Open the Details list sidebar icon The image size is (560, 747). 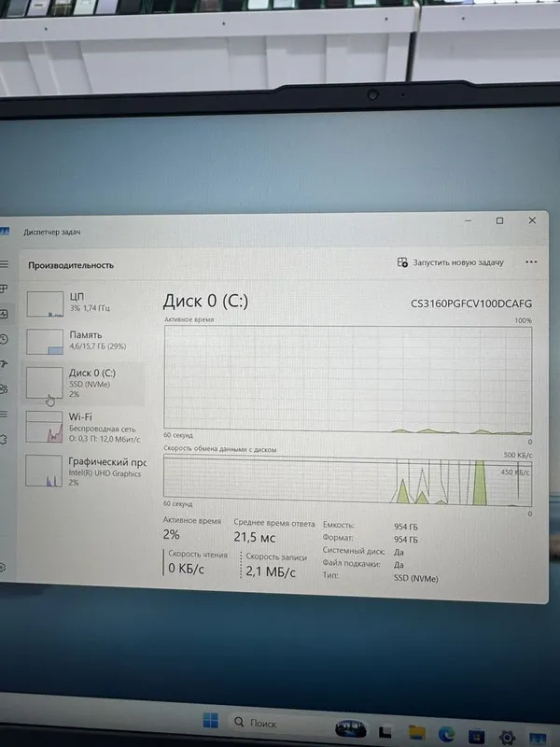pos(4,414)
